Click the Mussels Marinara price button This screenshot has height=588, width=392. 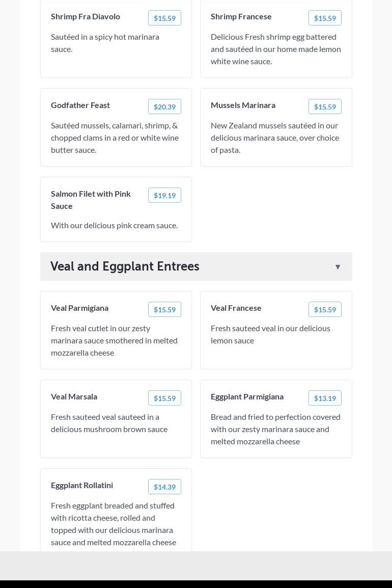coord(325,107)
